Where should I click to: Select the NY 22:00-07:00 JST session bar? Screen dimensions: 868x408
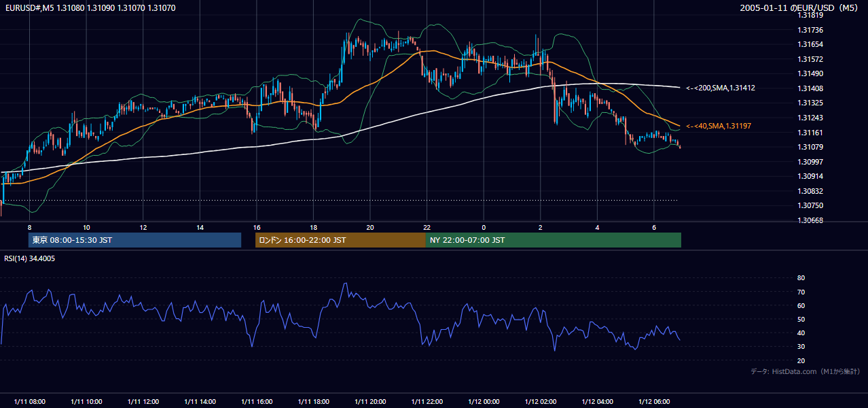[554, 240]
